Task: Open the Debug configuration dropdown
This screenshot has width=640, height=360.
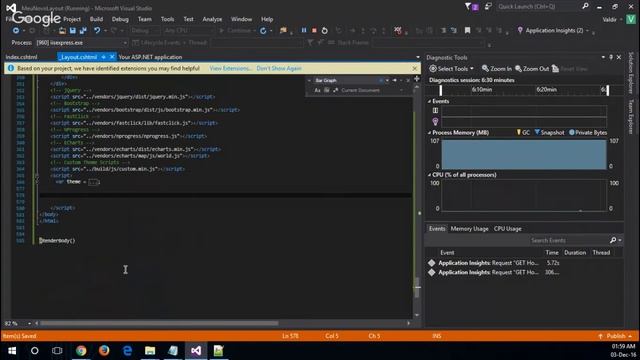Action: 145,31
